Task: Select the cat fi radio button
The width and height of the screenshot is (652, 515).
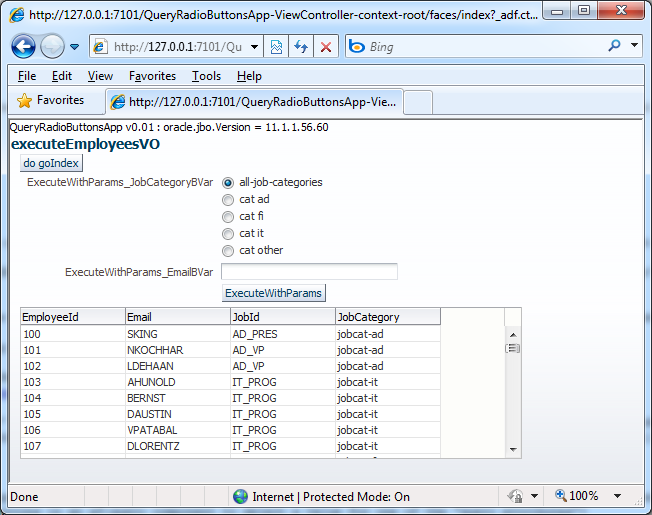Action: coord(228,217)
